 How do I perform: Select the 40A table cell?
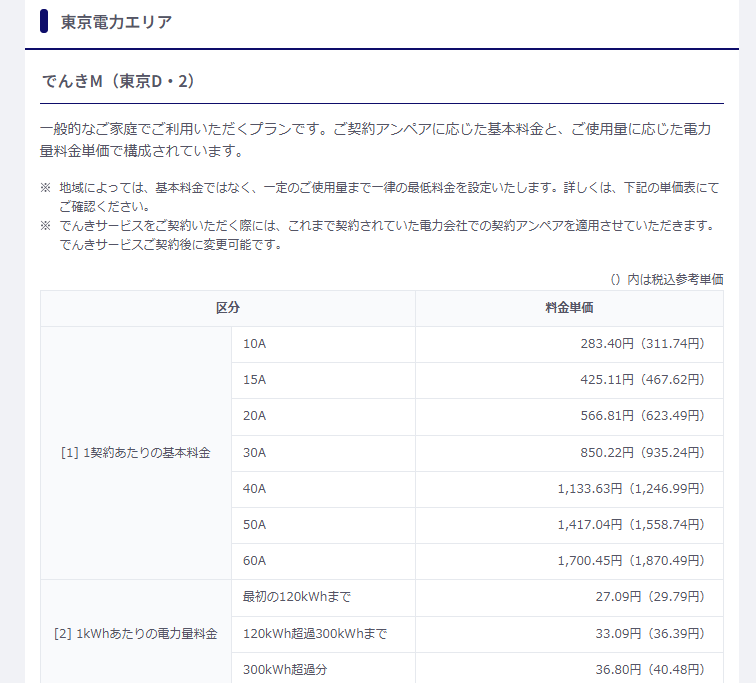click(323, 489)
